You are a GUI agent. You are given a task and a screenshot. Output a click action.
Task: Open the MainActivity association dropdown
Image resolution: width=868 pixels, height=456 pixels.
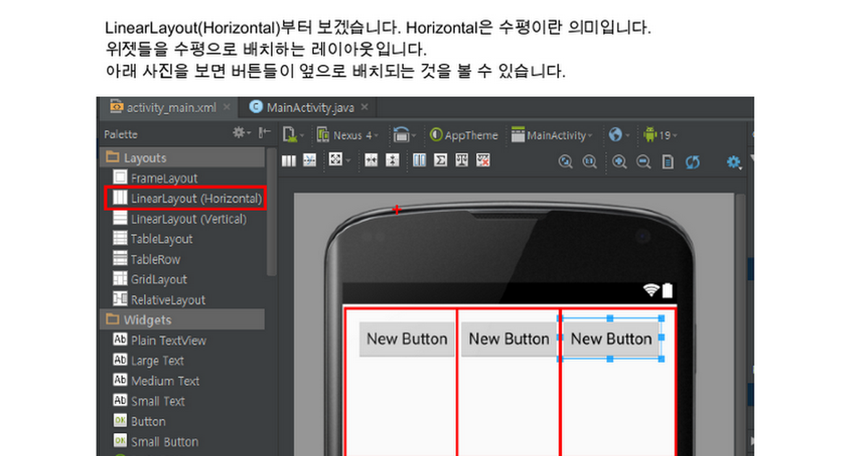point(552,135)
